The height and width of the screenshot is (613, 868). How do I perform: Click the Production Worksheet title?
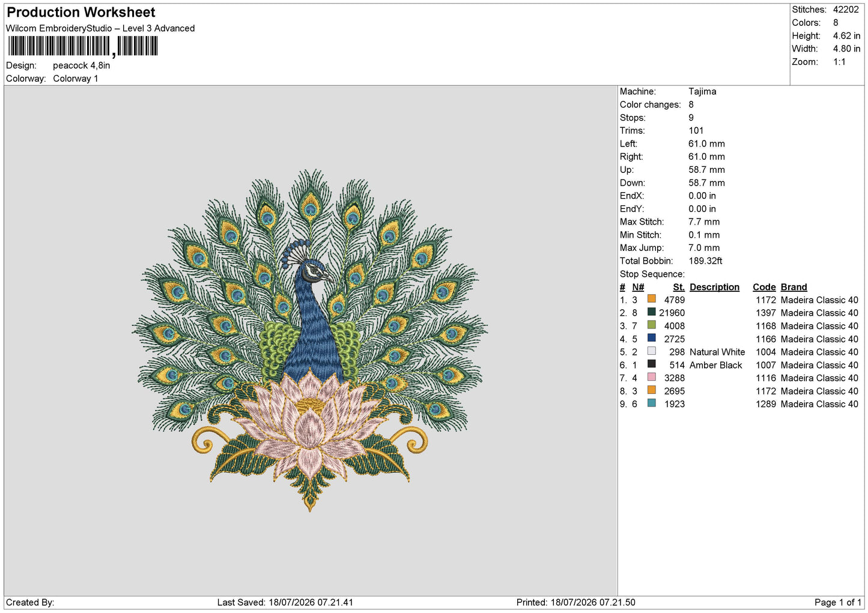pos(81,12)
